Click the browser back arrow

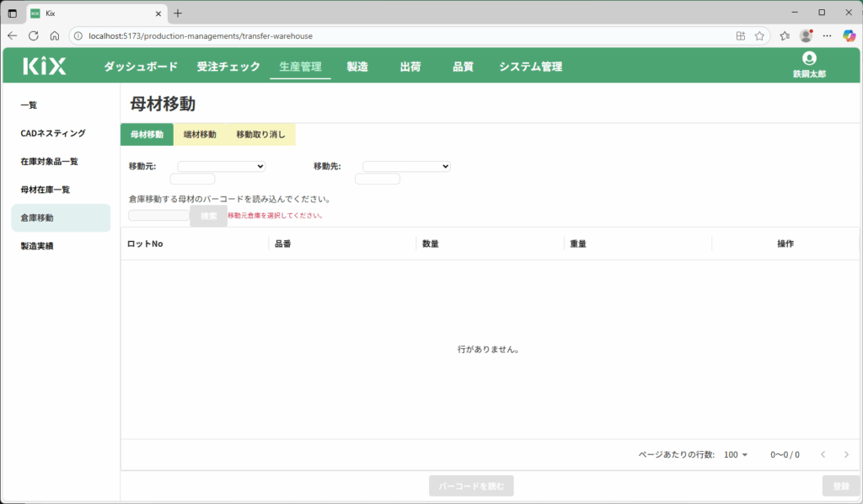pos(13,36)
